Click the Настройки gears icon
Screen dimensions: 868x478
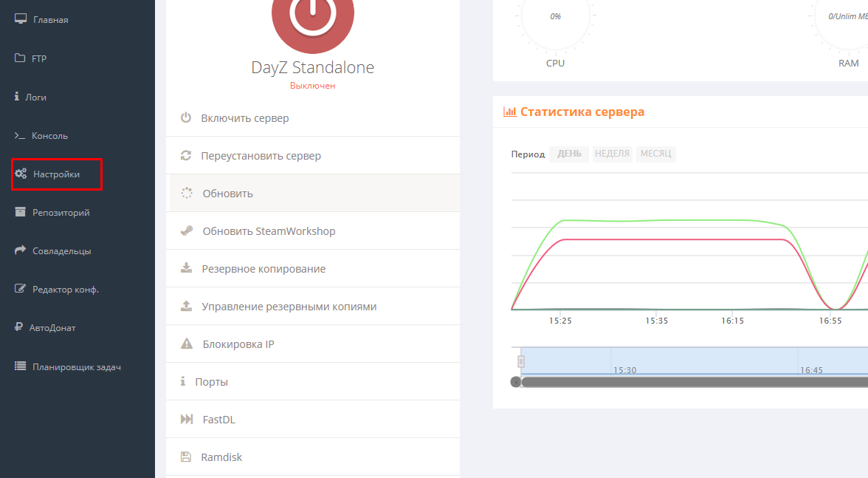pos(21,174)
